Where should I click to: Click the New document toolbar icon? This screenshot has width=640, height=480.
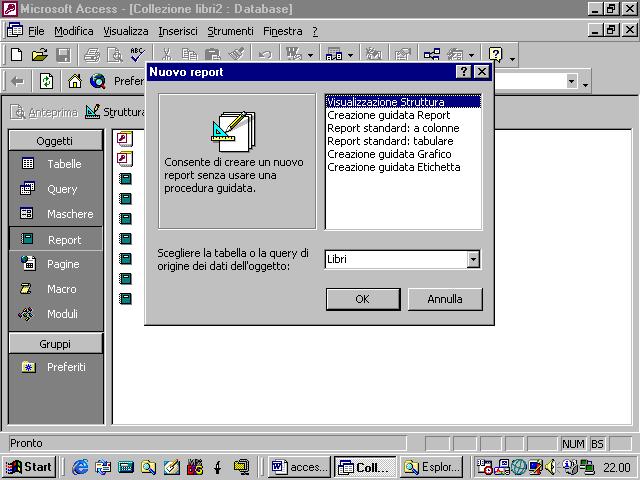pyautogui.click(x=17, y=55)
